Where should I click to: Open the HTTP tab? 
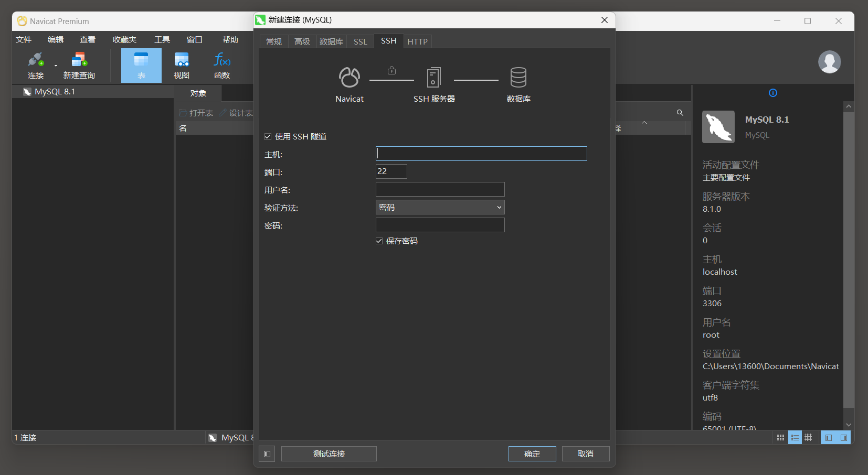[418, 41]
